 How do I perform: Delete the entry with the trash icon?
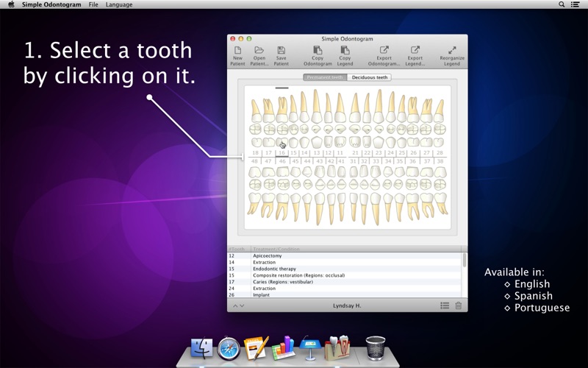458,305
